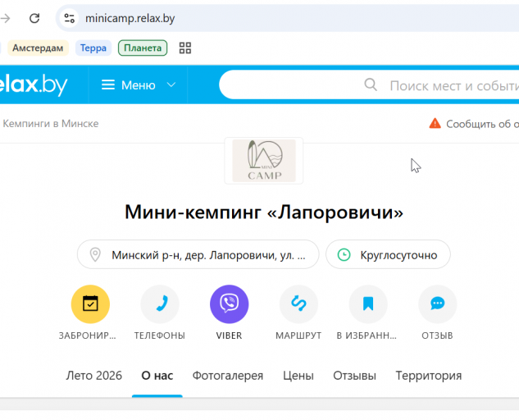519x420 pixels.
Task: Click the МАРШРУТ label
Action: (298, 336)
